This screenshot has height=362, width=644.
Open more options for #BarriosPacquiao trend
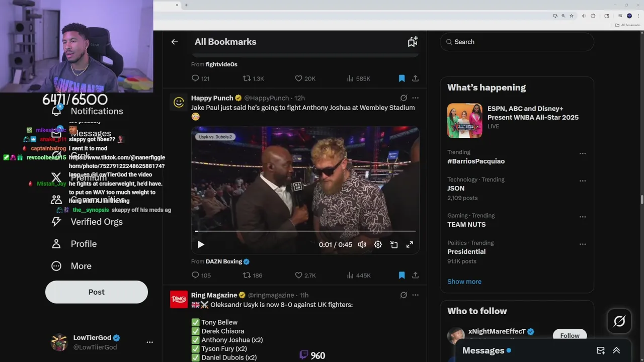(x=583, y=153)
